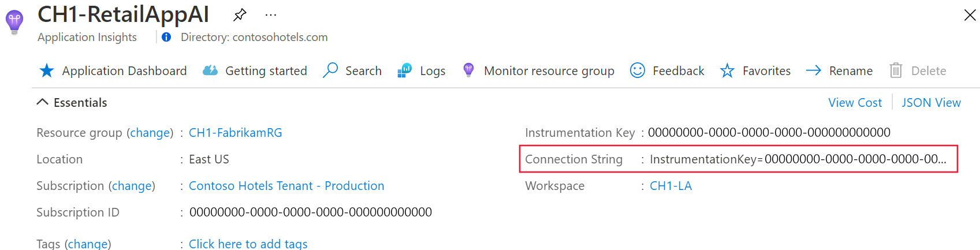
Task: Open Logs from the toolbar
Action: coord(422,70)
